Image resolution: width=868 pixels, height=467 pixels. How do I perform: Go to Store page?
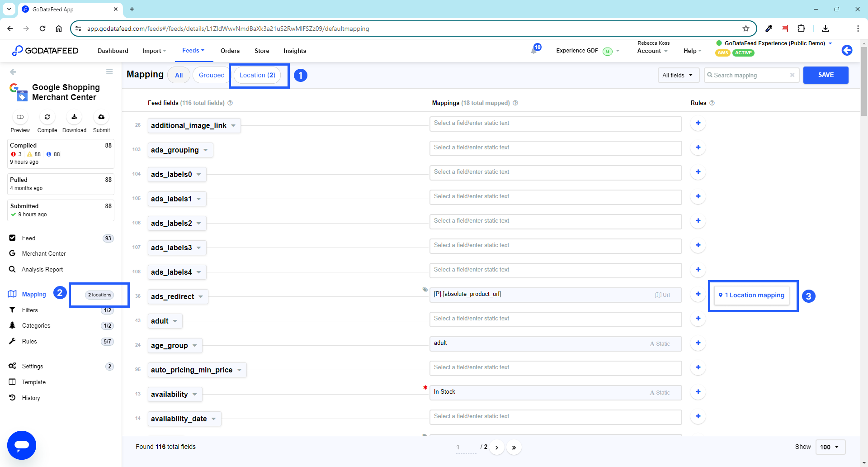point(262,51)
